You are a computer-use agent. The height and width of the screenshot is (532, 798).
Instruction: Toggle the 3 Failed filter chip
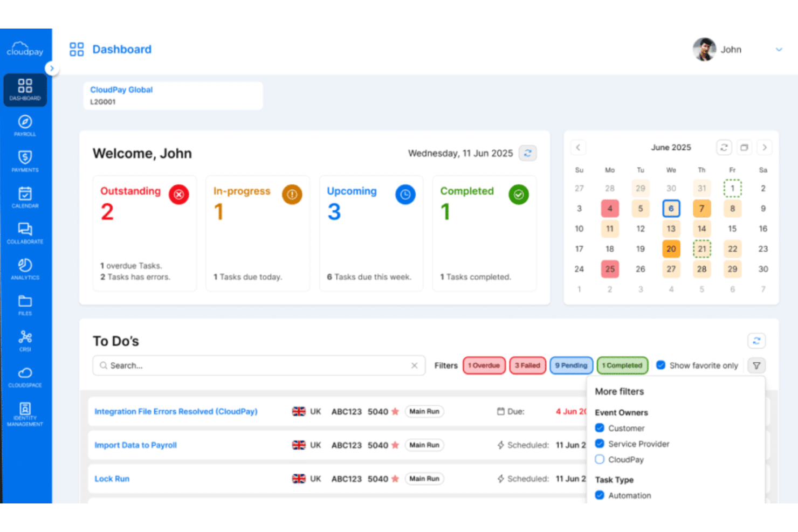pos(527,365)
